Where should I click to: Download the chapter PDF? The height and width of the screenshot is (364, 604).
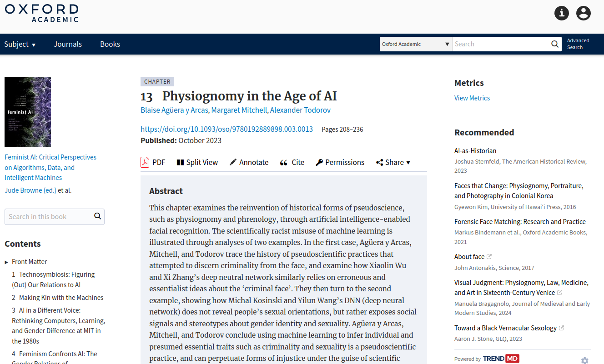click(153, 162)
